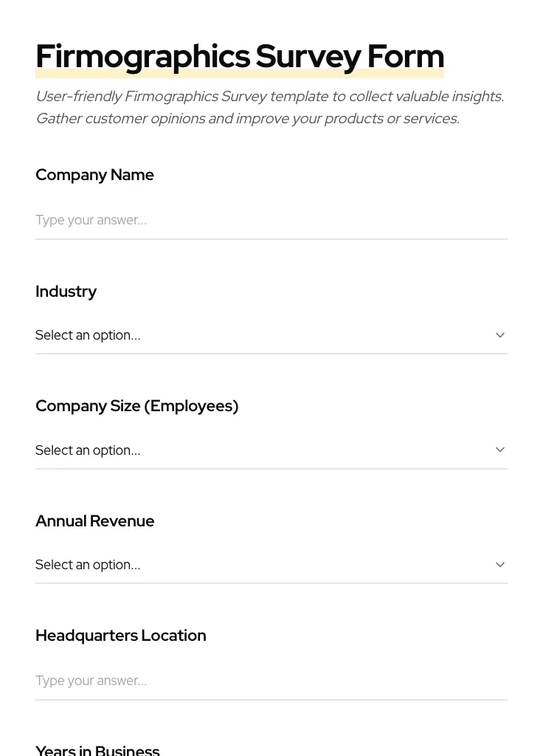This screenshot has height=756, width=543.
Task: Click the 'Headquarters Location' question label
Action: coord(120,636)
